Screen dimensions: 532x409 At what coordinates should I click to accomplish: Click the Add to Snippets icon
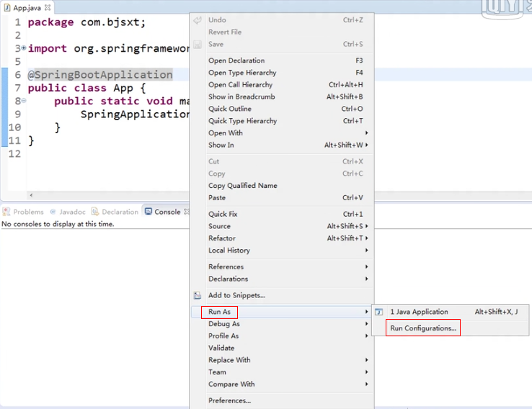tap(198, 295)
